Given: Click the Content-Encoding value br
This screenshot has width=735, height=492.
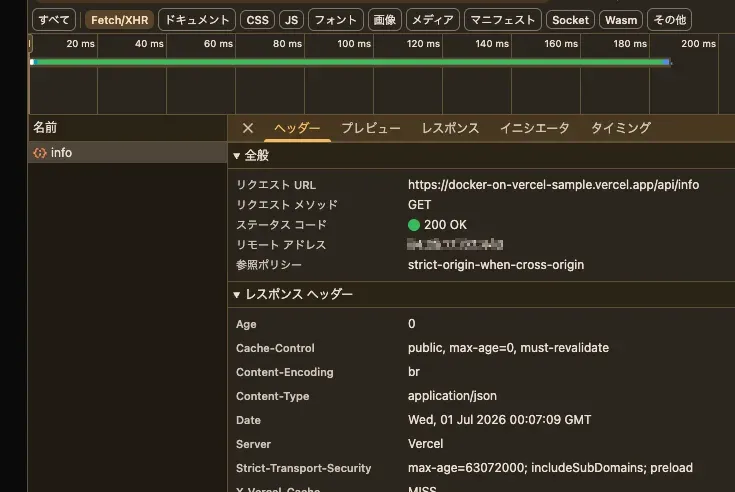Looking at the screenshot, I should pos(414,372).
